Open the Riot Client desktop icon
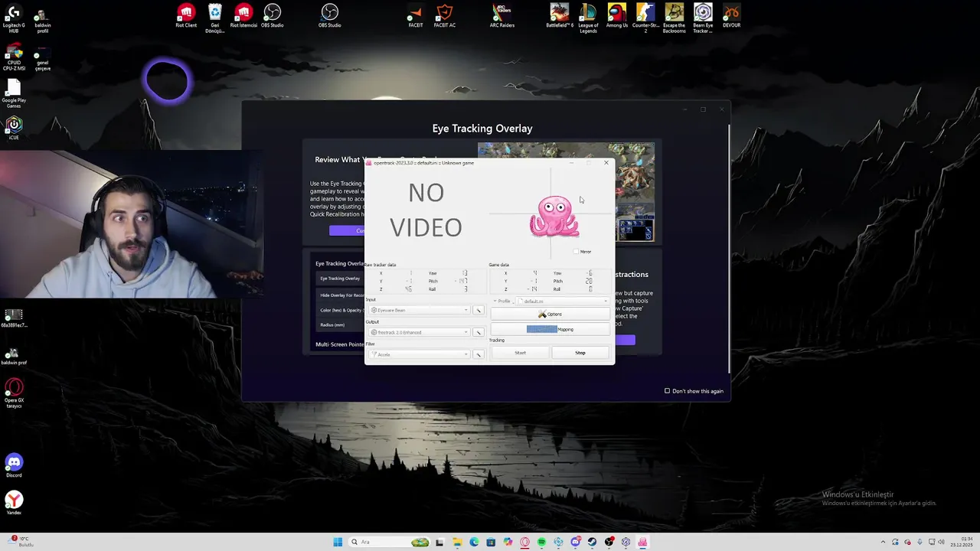This screenshot has height=551, width=980. [186, 16]
